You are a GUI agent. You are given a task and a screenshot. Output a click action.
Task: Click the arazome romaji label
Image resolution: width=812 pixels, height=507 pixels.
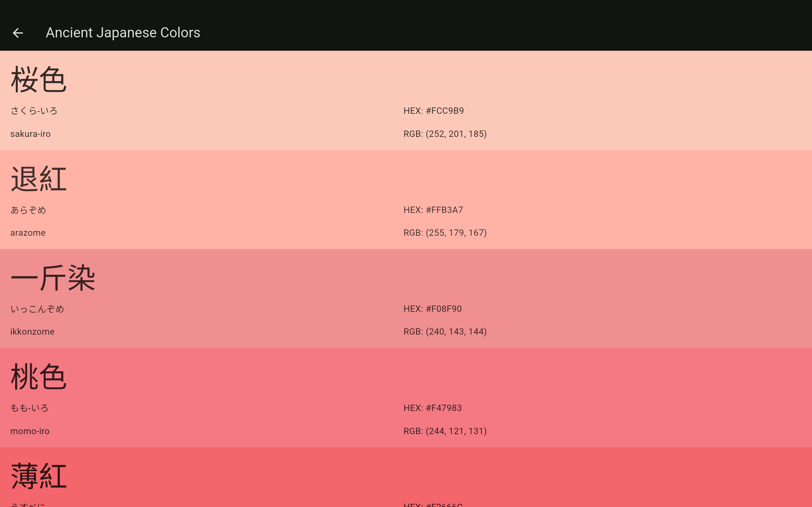[x=28, y=233]
